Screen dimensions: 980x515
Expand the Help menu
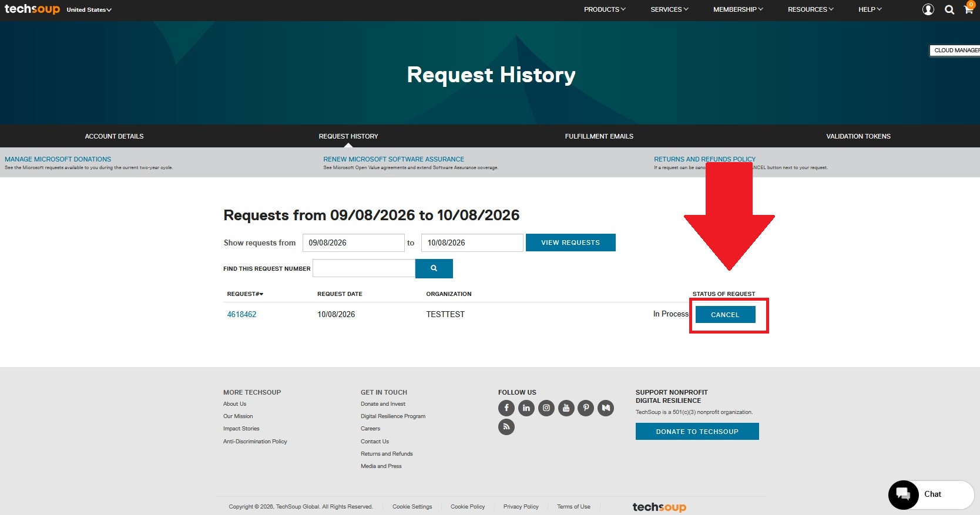click(x=870, y=9)
